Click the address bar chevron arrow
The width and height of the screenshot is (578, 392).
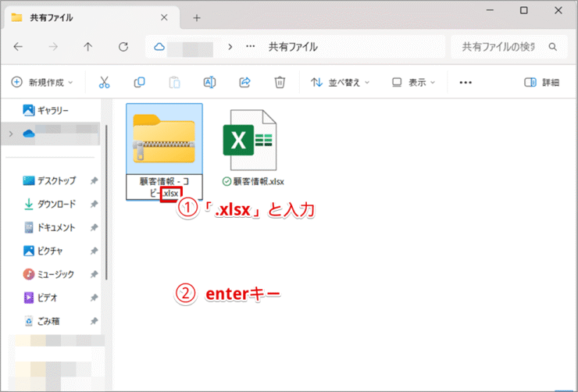pyautogui.click(x=230, y=47)
